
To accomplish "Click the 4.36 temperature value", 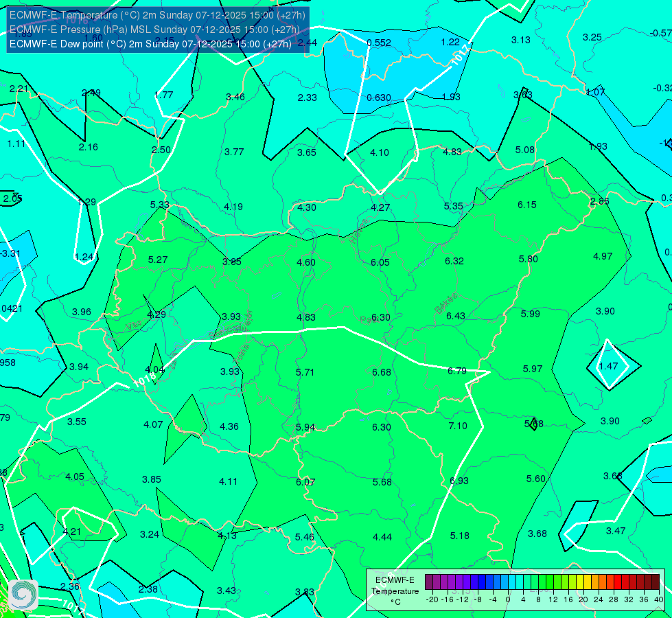I will tap(229, 426).
